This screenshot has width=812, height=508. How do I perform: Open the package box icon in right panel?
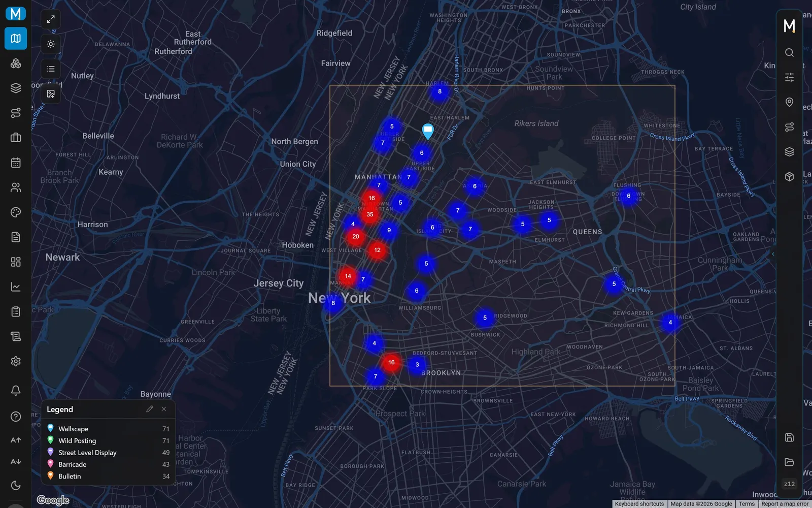(x=789, y=177)
